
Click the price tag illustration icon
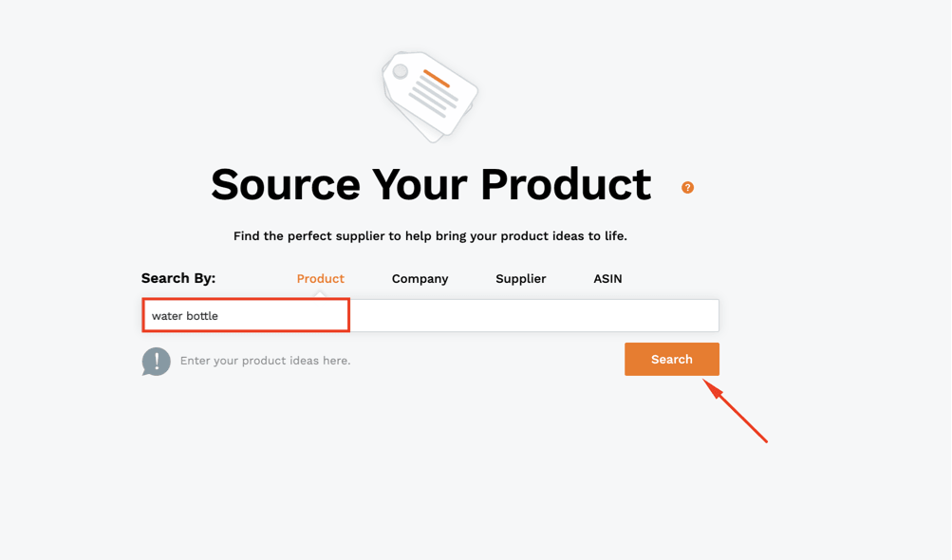[x=430, y=97]
